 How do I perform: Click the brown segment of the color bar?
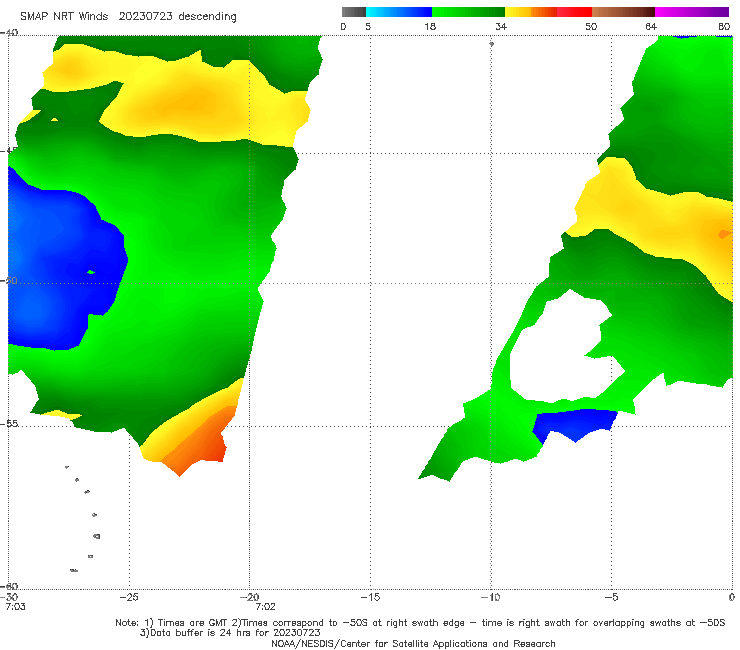623,12
